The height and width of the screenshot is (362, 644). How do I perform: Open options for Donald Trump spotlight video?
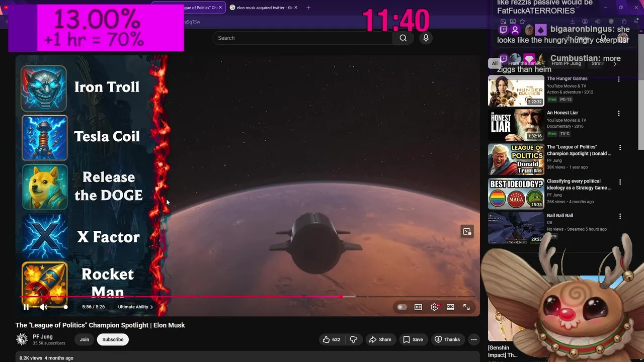[620, 147]
